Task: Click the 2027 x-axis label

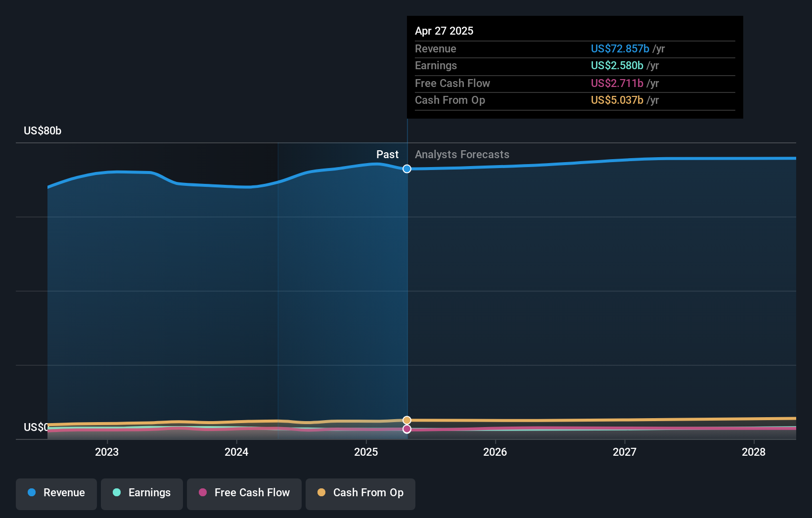Action: pyautogui.click(x=625, y=452)
